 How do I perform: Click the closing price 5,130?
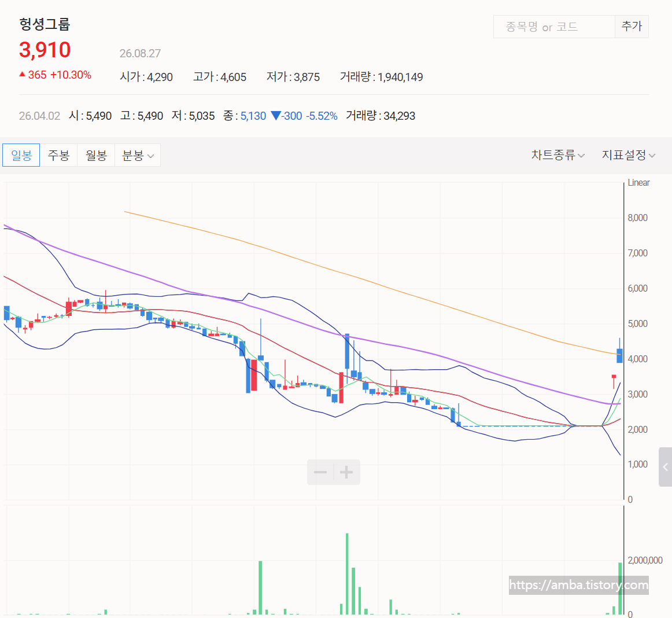click(x=253, y=116)
